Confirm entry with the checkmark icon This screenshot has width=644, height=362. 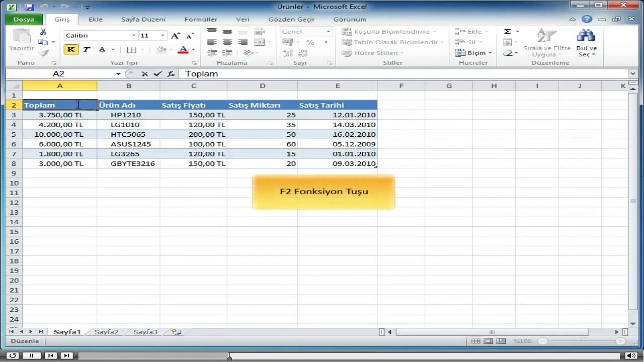tap(157, 74)
